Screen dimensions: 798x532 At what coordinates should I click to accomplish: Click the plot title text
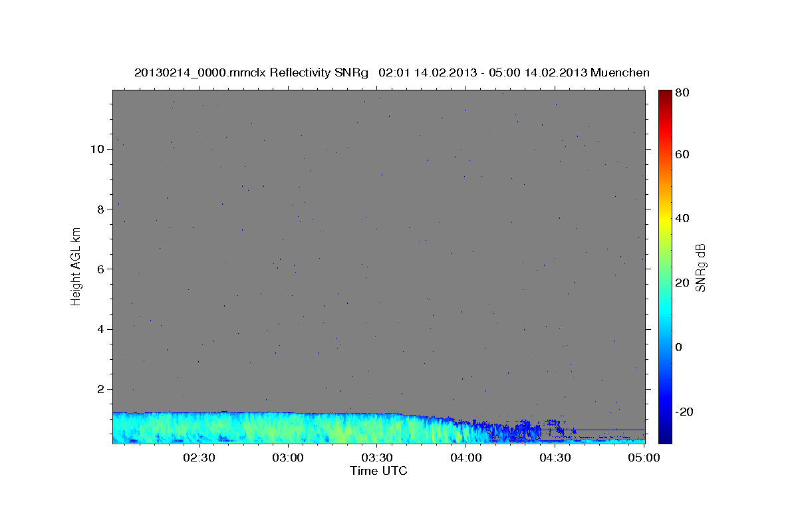392,72
